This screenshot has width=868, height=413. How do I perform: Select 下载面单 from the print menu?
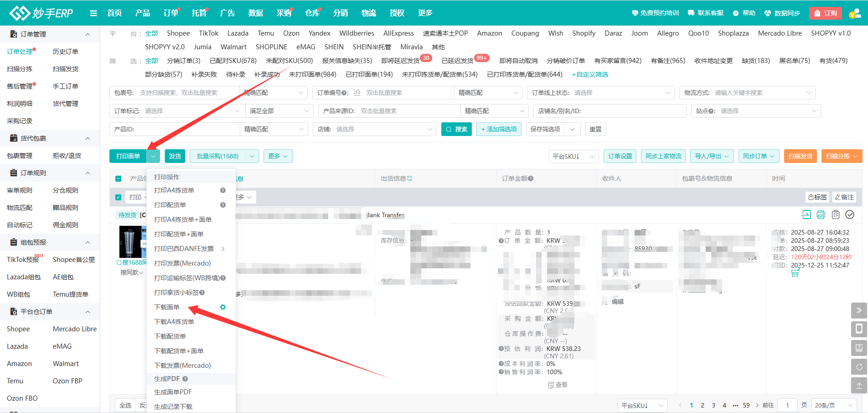pos(167,307)
